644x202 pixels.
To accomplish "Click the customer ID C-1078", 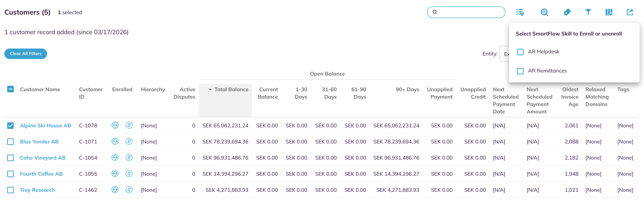I will tap(88, 125).
